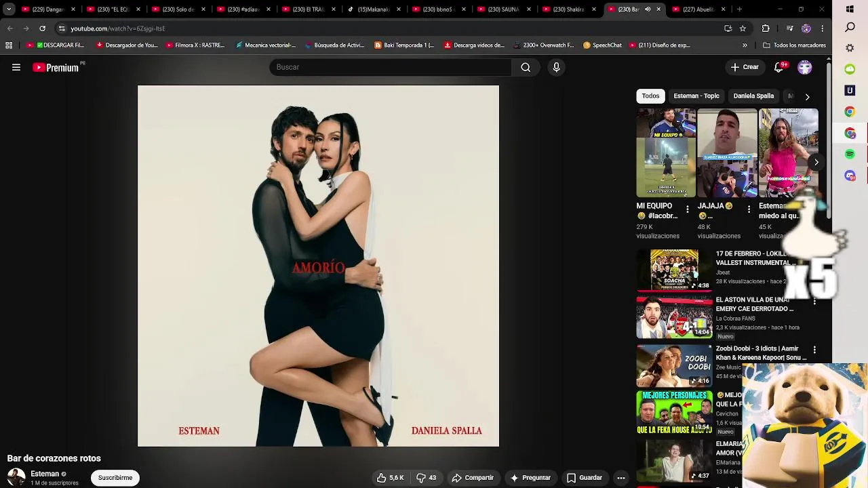Reload the page in Chrome
Viewport: 868px width, 488px height.
pyautogui.click(x=42, y=28)
